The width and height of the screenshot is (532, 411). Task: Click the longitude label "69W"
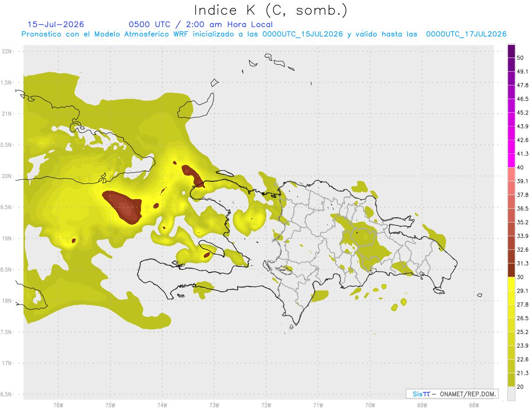tap(422, 405)
